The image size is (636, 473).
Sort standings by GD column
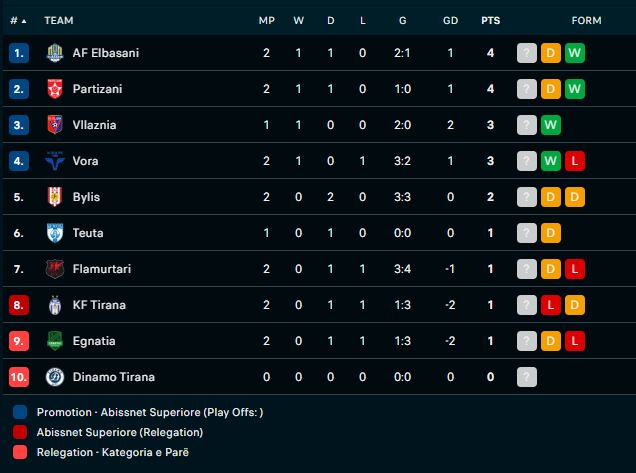(x=450, y=20)
